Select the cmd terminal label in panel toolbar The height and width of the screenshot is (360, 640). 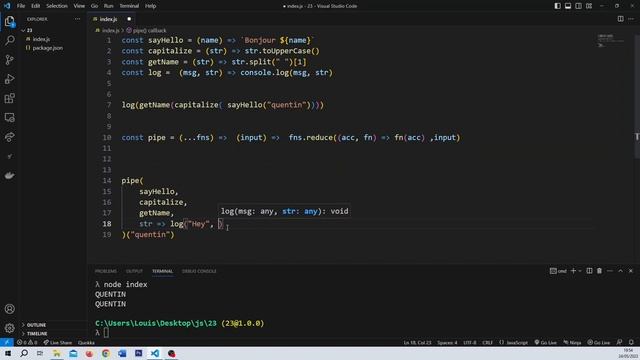(558, 271)
